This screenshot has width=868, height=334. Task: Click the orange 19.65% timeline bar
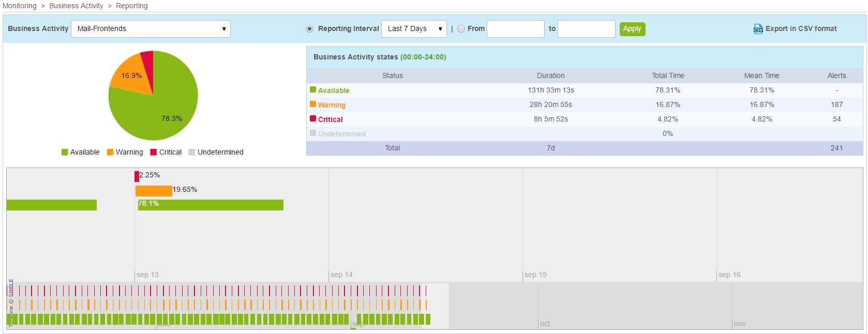[154, 191]
